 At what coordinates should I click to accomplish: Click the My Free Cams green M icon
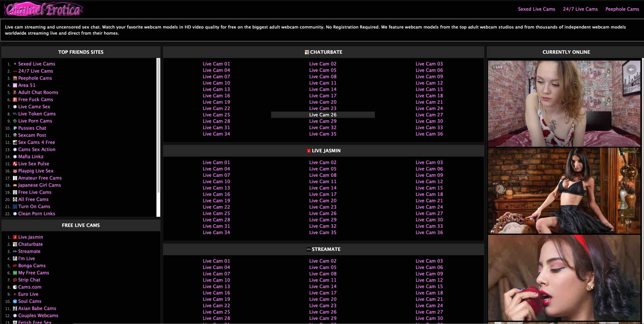[x=15, y=273]
